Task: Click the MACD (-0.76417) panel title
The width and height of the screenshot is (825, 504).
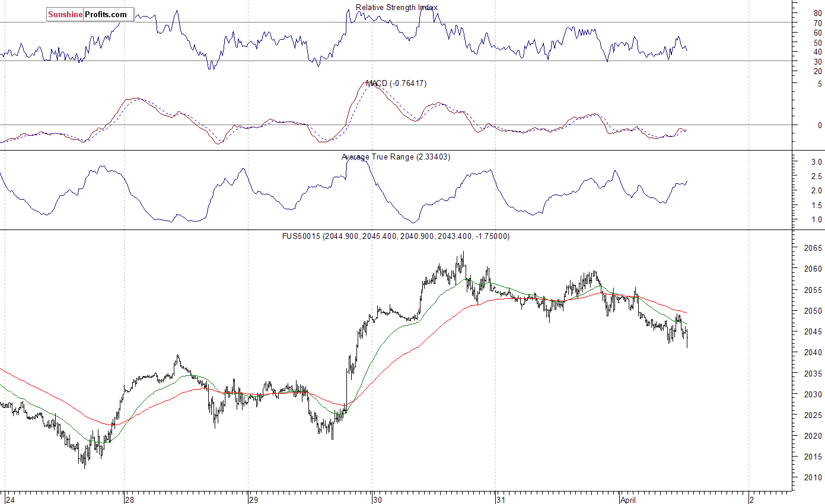Action: tap(396, 83)
